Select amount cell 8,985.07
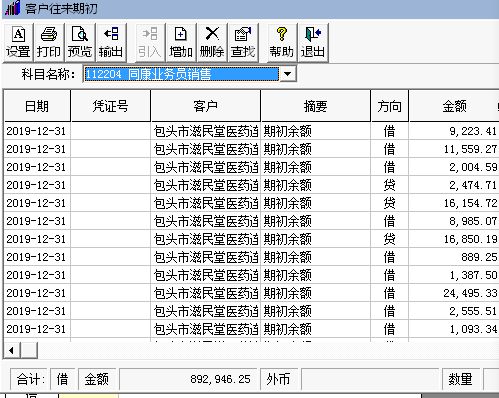The height and width of the screenshot is (398, 499). pos(454,221)
